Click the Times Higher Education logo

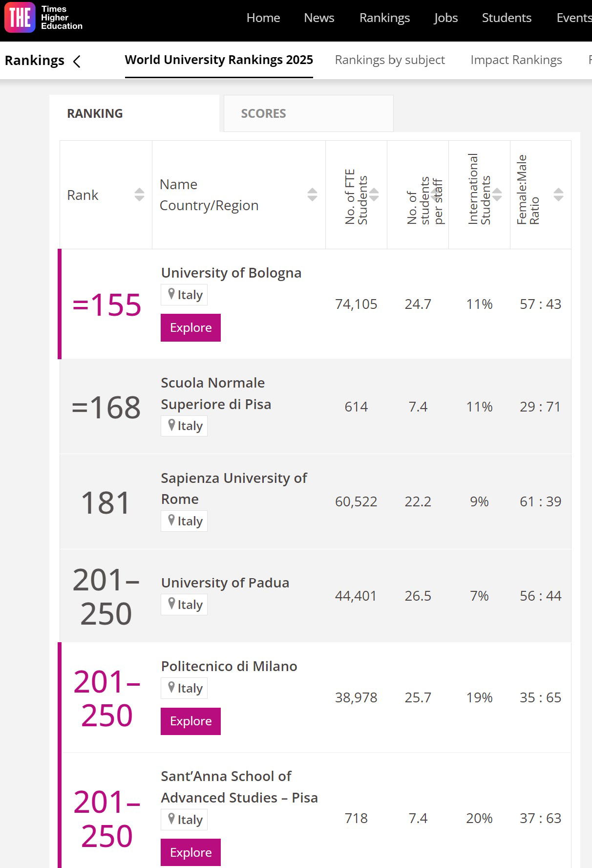tap(43, 18)
